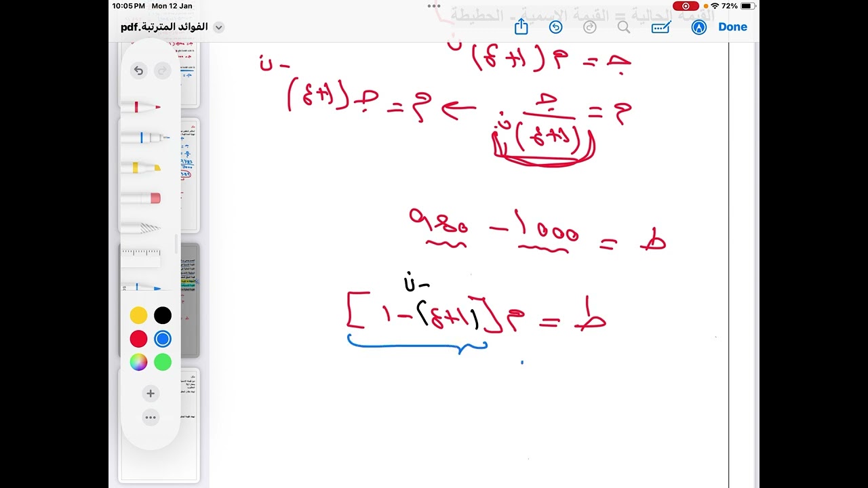Select the yellow highlighter tool
This screenshot has height=488, width=868.
point(141,167)
